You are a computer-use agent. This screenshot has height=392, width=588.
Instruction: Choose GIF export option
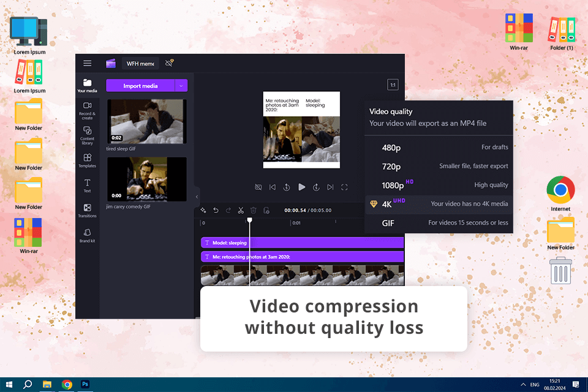point(439,223)
